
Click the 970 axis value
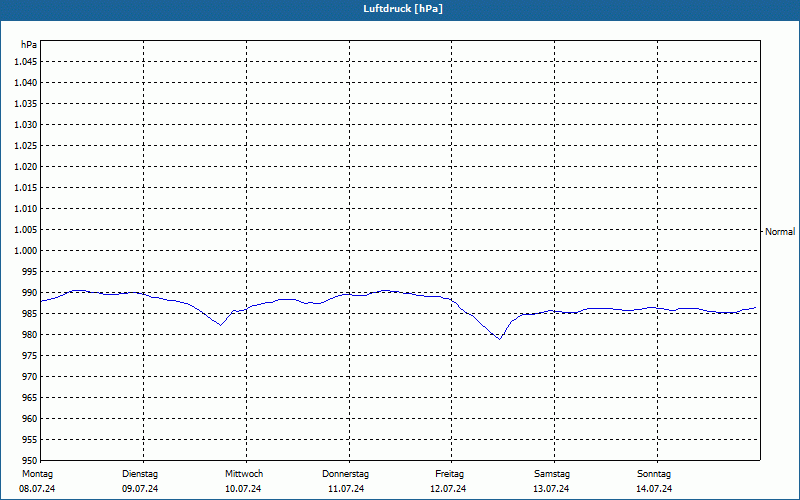point(30,377)
